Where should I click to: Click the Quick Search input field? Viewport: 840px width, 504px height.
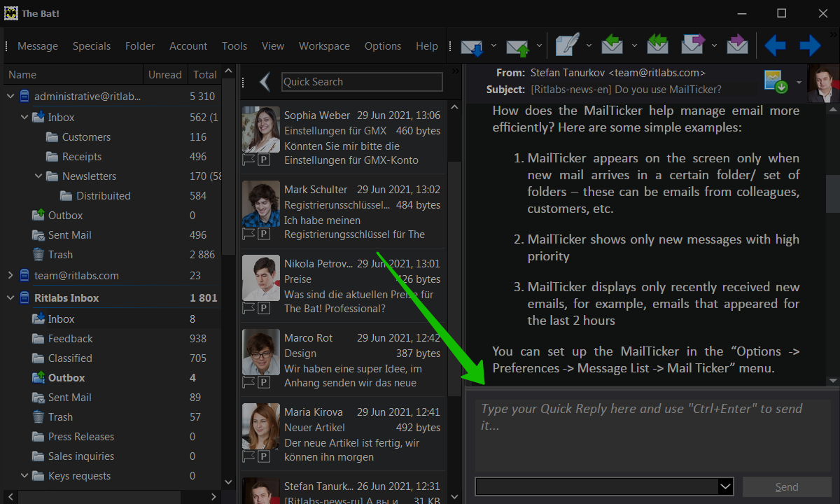[x=362, y=82]
